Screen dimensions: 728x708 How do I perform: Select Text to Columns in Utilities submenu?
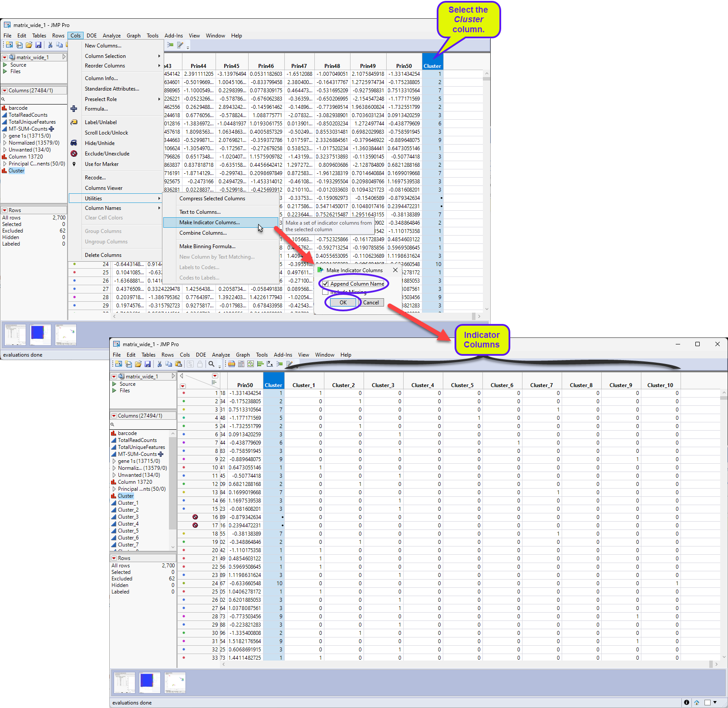[200, 212]
